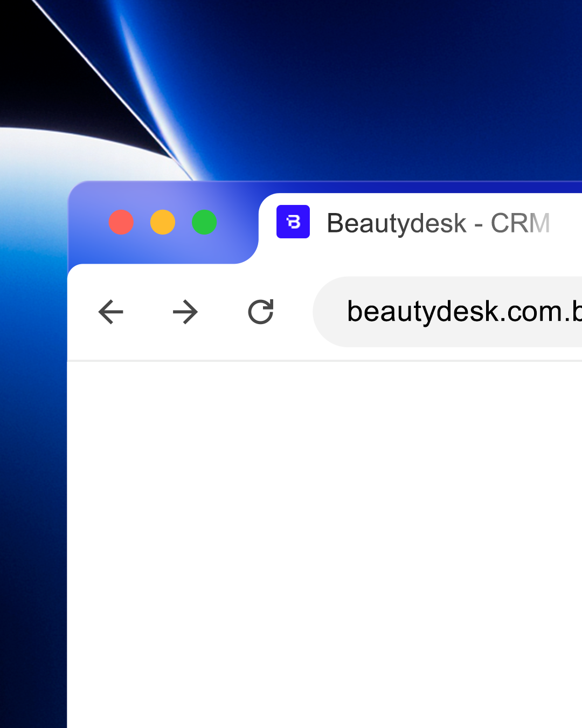Viewport: 582px width, 728px height.
Task: Click title bar space between green button and tab
Action: (x=236, y=222)
